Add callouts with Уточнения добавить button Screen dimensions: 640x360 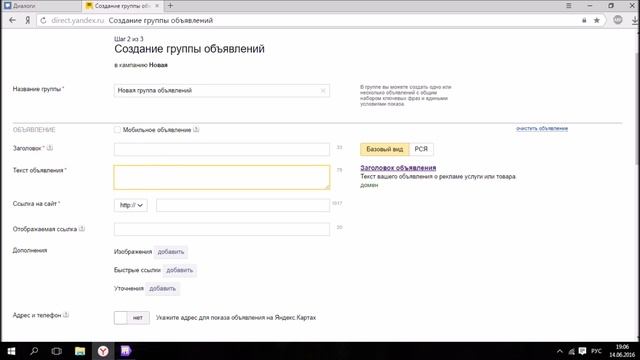click(x=162, y=289)
